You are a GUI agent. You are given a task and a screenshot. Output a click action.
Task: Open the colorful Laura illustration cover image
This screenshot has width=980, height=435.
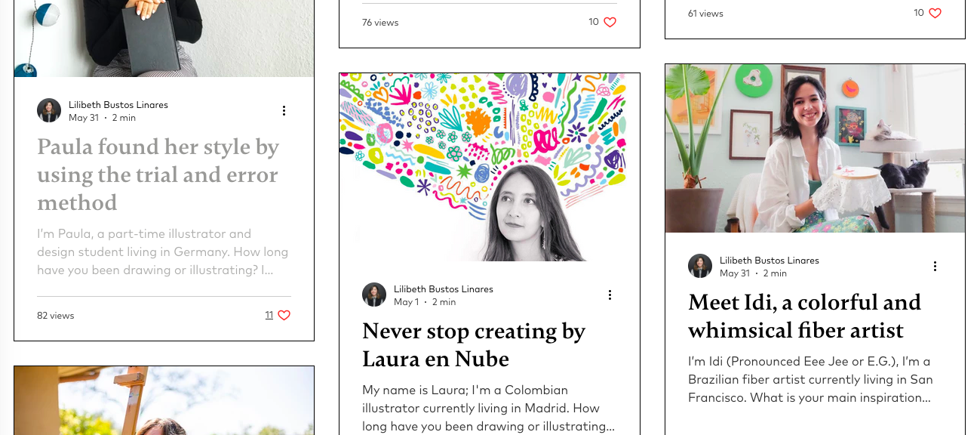click(490, 167)
